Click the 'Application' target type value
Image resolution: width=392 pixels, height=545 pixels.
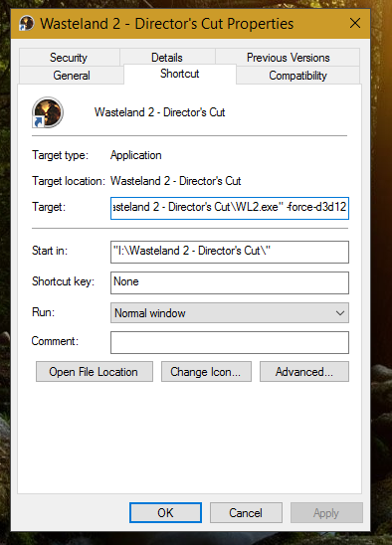click(x=136, y=155)
